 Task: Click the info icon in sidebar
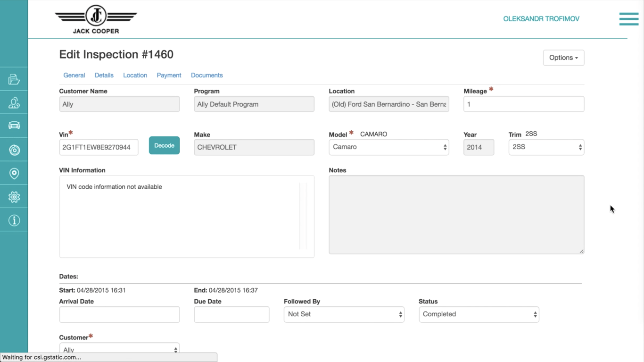14,220
